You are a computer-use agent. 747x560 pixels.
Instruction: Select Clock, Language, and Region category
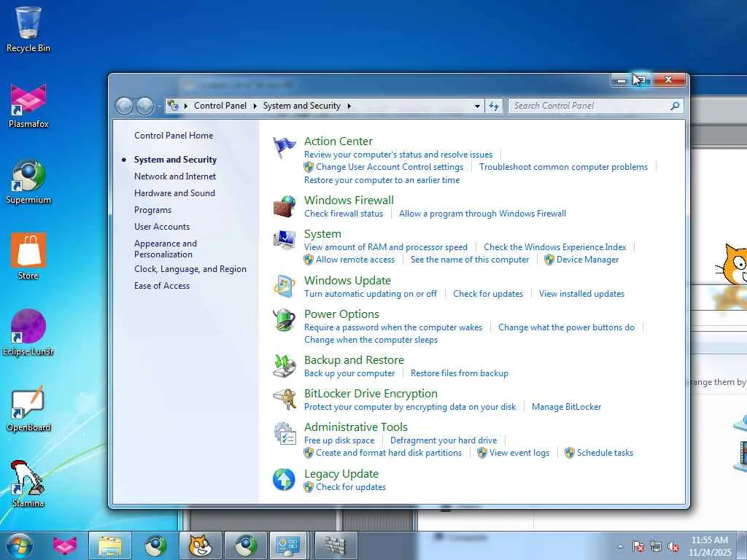[x=190, y=269]
